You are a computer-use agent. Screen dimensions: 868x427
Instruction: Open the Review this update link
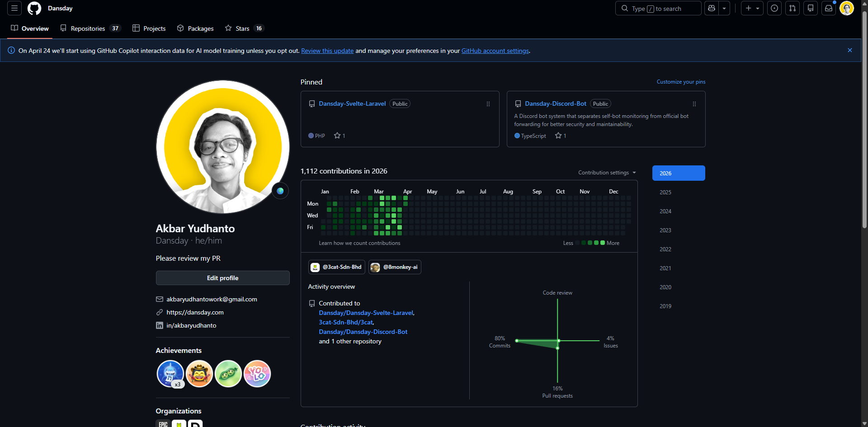[x=327, y=51]
